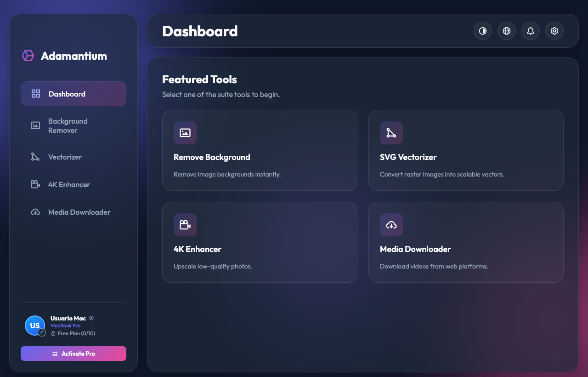The image size is (588, 377).
Task: Open the Media Downloader card title
Action: point(415,249)
